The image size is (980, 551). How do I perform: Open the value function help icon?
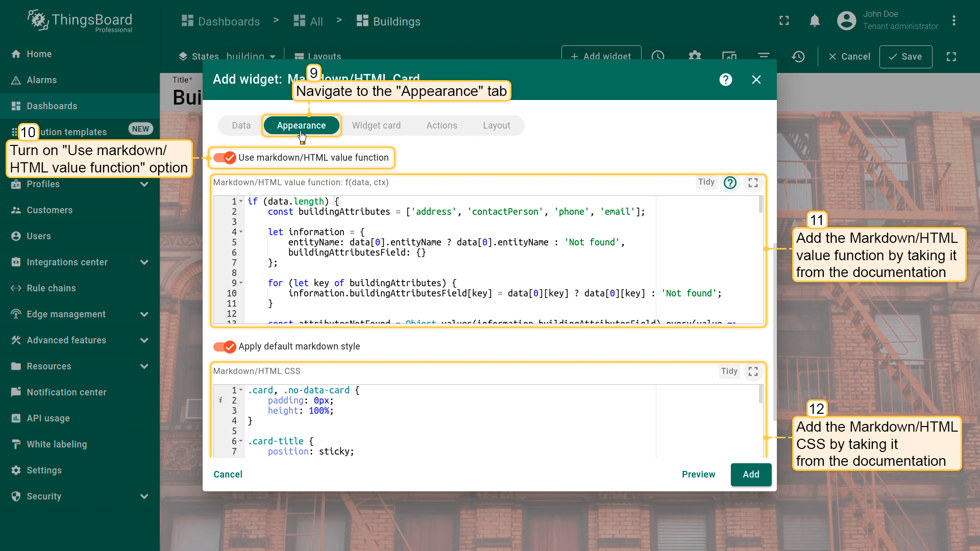pyautogui.click(x=730, y=183)
